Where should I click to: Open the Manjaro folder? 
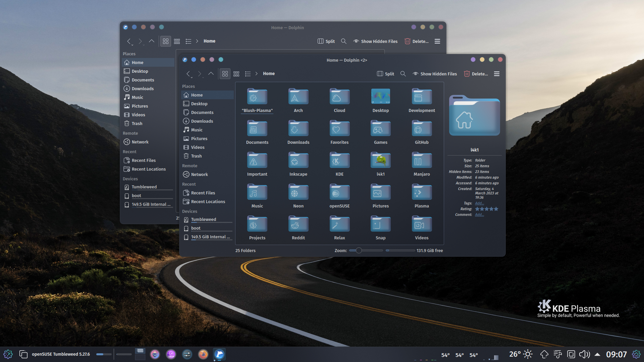pos(422,164)
